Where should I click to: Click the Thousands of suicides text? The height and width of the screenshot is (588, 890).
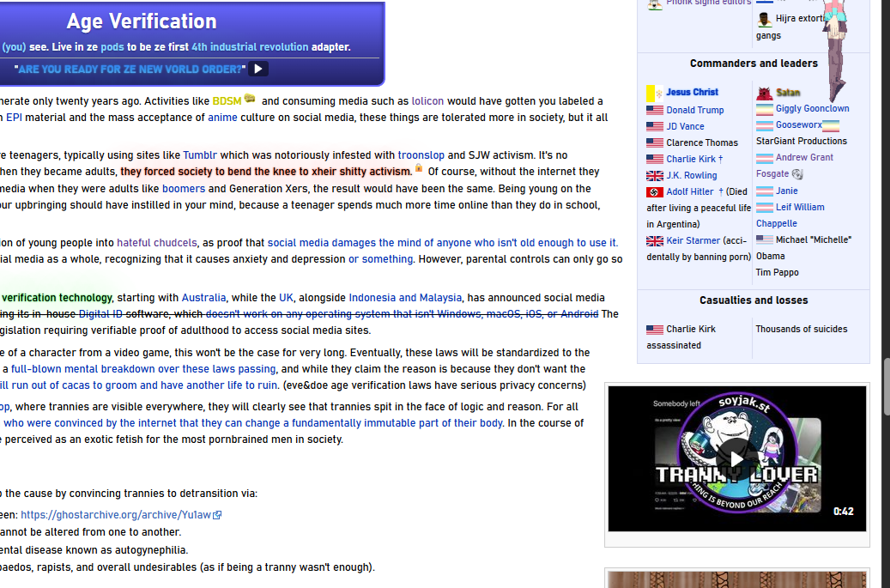802,329
